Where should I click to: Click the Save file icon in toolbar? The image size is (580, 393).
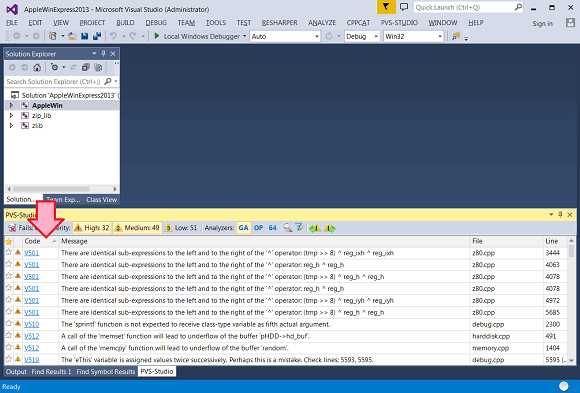tap(84, 36)
